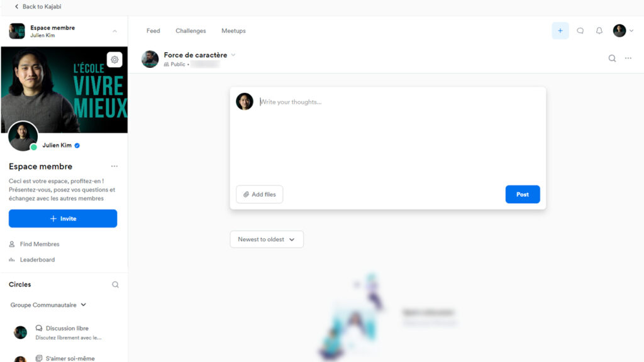Open the cover image settings gear
This screenshot has height=362, width=644.
coord(114,60)
